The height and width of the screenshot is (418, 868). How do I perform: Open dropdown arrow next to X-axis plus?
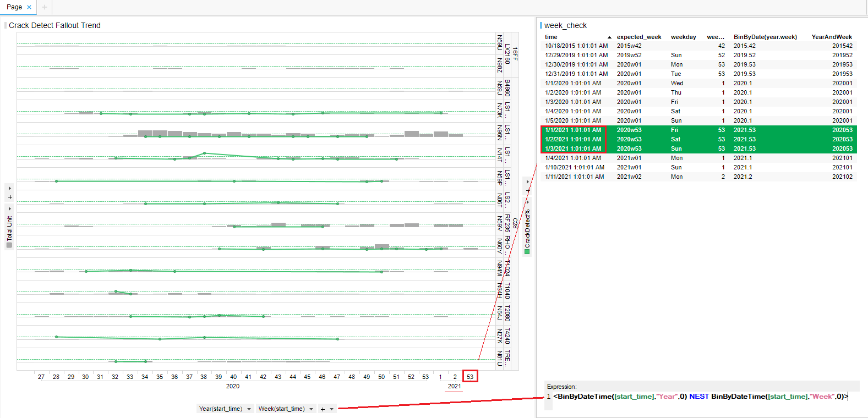tap(332, 409)
